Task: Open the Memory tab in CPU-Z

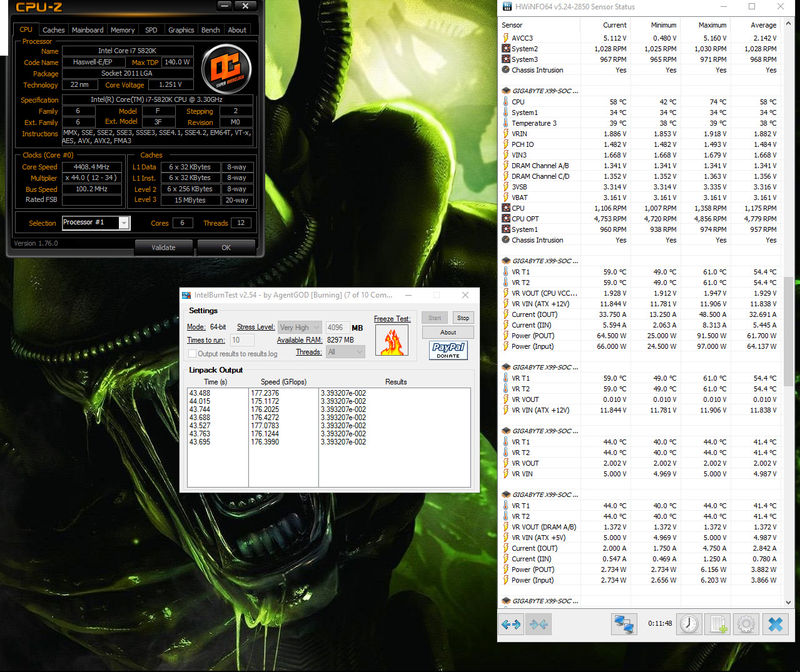Action: (x=123, y=30)
